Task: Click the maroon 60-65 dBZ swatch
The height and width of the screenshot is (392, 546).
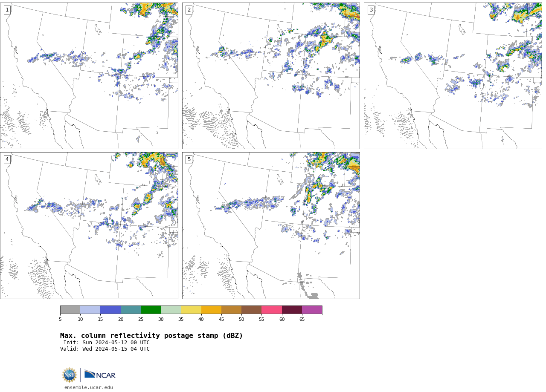Action: [292, 310]
